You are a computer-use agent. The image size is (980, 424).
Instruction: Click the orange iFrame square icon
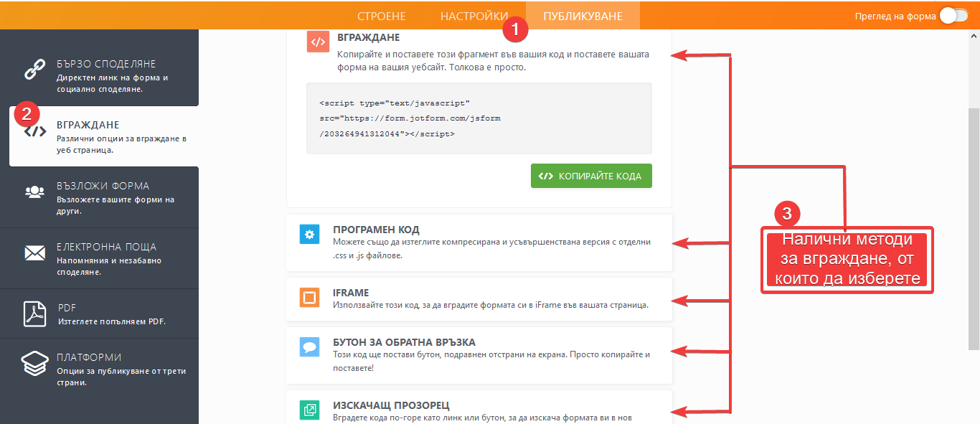(309, 297)
